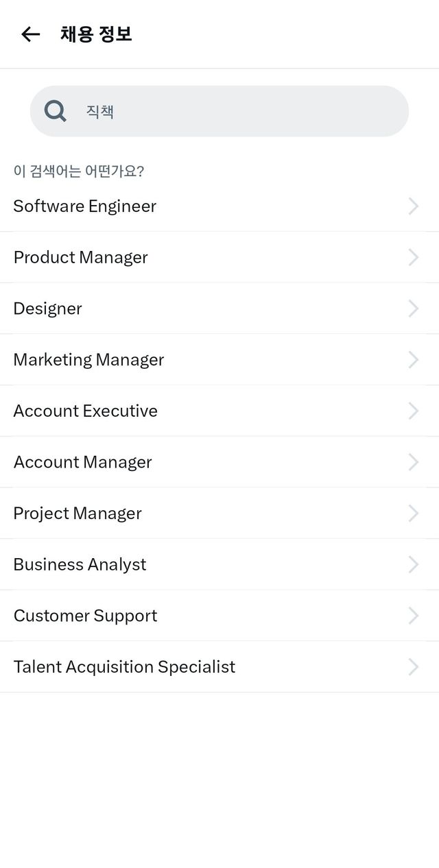Pick Marketing Manager from suggestions

coord(89,360)
